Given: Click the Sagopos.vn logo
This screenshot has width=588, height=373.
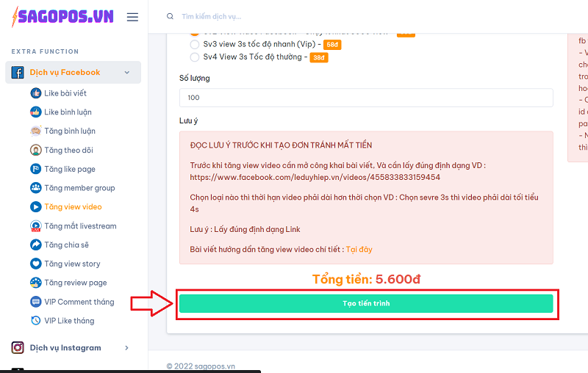Looking at the screenshot, I should pyautogui.click(x=62, y=16).
